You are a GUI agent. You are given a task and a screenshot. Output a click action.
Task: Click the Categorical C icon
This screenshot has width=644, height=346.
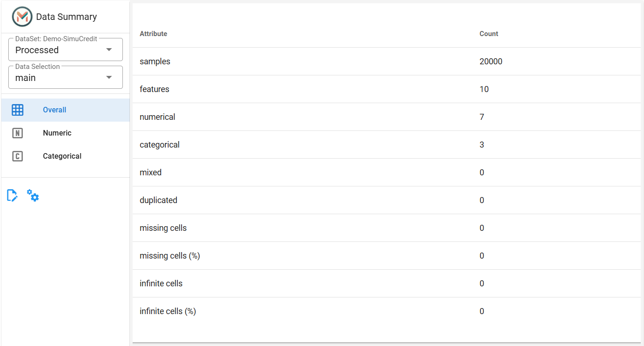point(17,156)
